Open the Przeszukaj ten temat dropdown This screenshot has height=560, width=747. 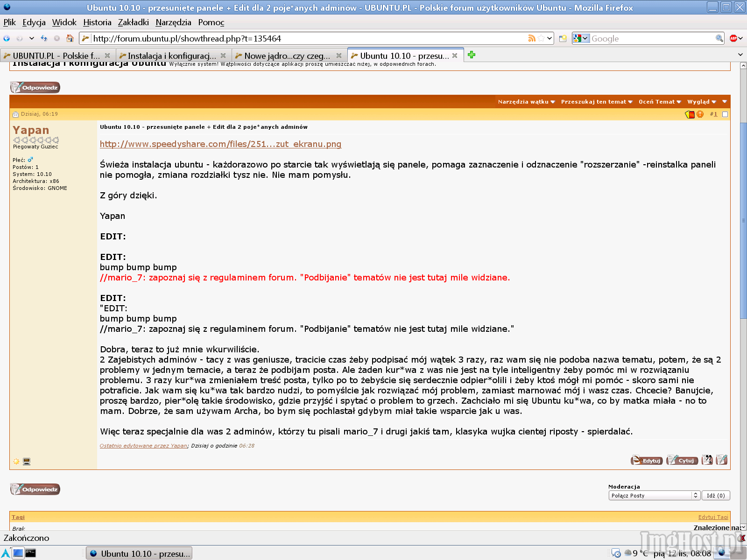[x=597, y=102]
